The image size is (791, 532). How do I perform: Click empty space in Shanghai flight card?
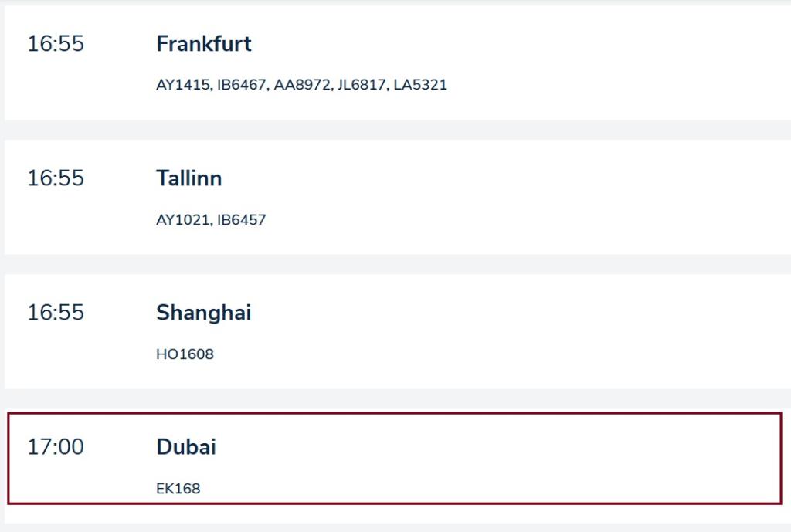[x=541, y=332]
